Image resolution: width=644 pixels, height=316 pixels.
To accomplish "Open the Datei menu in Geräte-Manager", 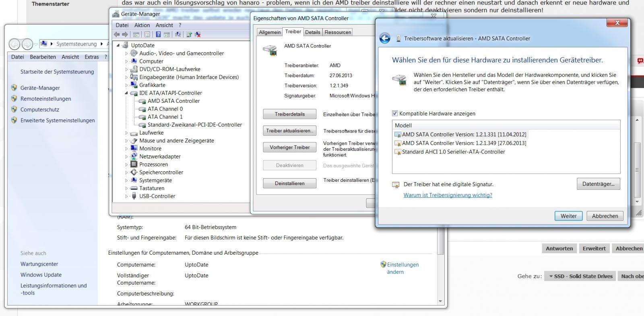I will (122, 25).
